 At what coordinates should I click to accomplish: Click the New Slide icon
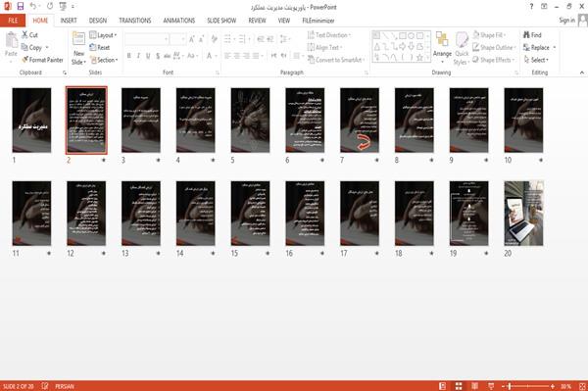[78, 39]
